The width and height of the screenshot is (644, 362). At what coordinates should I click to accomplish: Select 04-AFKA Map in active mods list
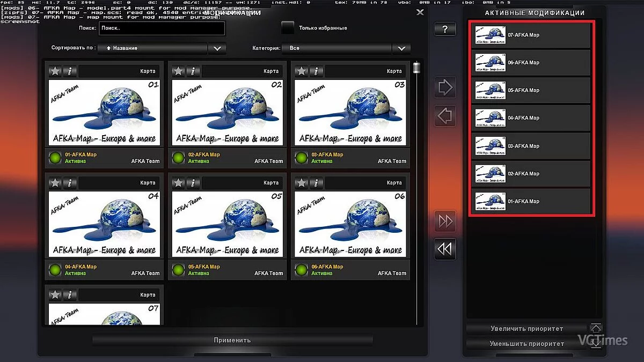click(531, 119)
